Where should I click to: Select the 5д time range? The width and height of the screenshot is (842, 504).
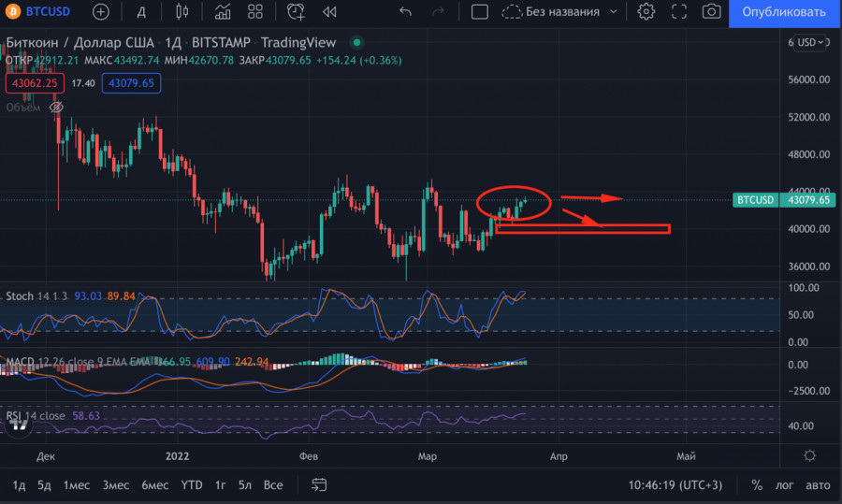44,485
